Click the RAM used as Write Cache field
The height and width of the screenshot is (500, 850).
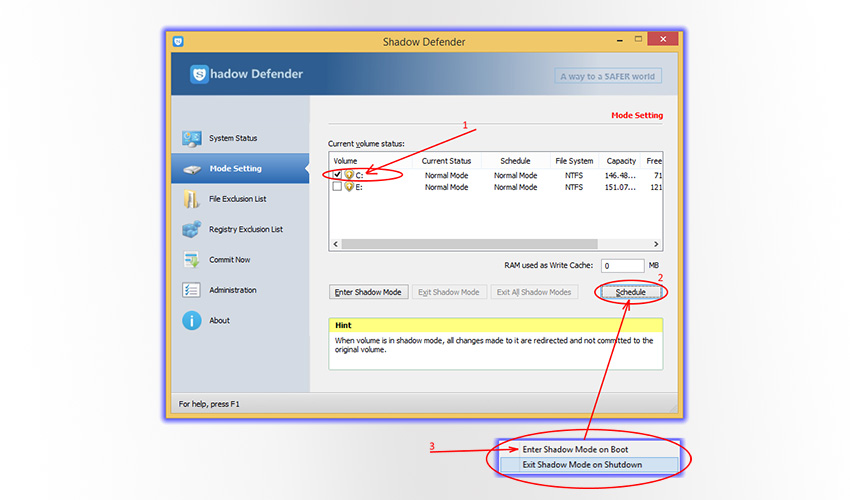[622, 266]
